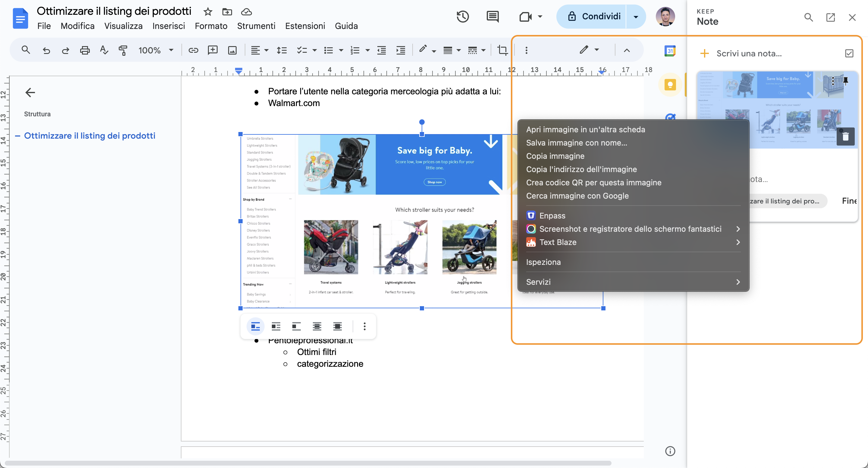Print the document with printer icon

point(85,51)
